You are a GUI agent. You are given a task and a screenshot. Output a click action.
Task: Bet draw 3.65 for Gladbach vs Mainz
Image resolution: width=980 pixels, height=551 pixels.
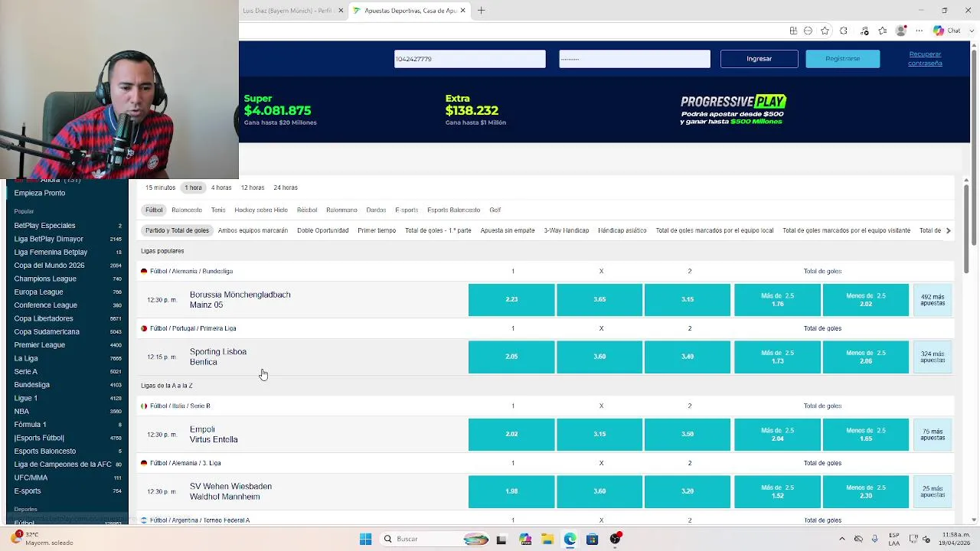coord(599,300)
